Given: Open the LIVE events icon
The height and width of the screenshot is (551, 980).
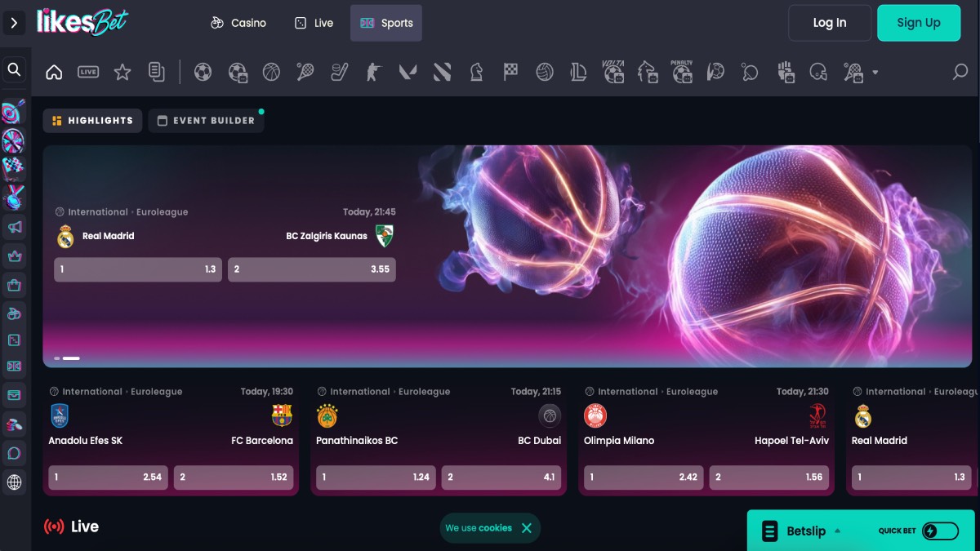Looking at the screenshot, I should click(88, 73).
